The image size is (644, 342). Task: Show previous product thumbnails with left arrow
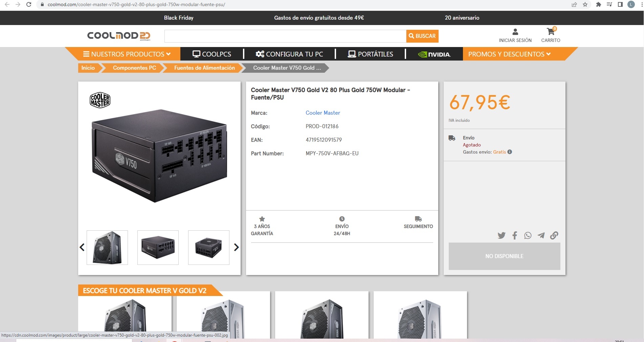(x=82, y=247)
